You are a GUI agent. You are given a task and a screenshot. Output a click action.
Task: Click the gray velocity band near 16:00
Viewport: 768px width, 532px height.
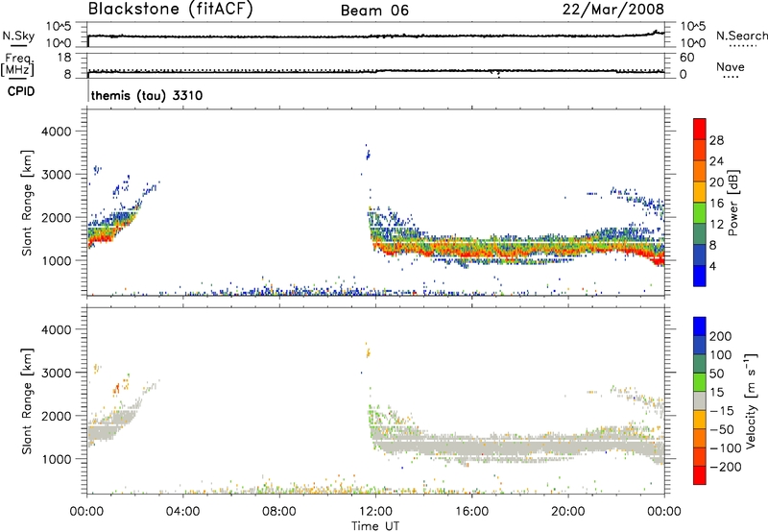pos(471,447)
